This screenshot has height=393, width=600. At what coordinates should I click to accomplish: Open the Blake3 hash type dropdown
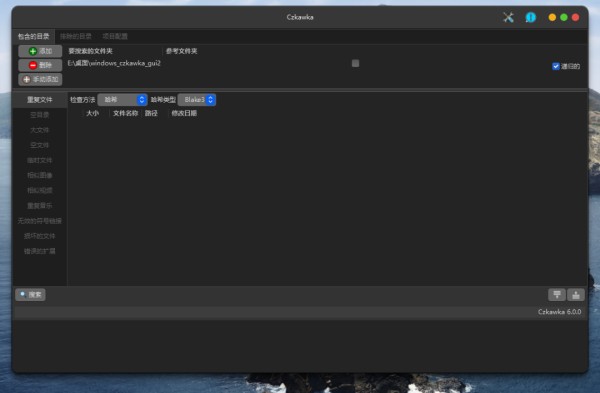(x=197, y=99)
